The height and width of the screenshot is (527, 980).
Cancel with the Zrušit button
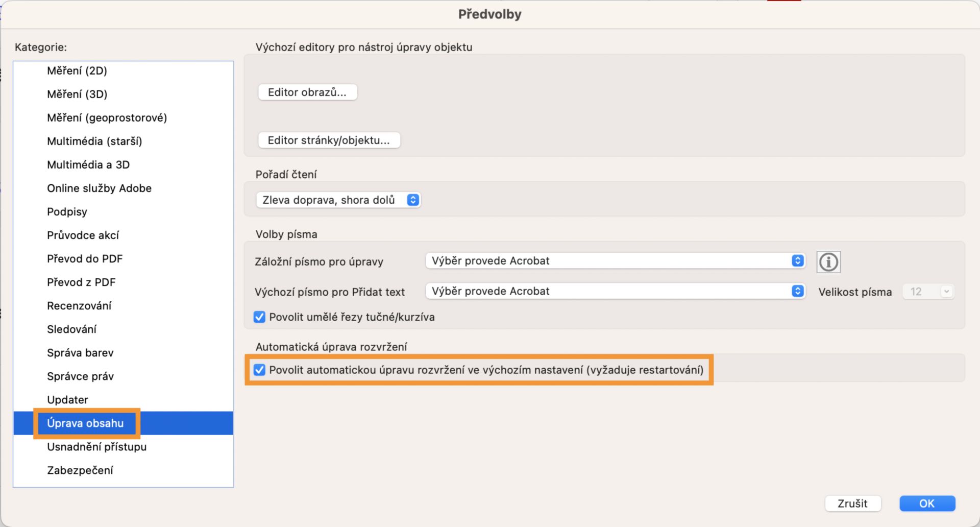[852, 504]
